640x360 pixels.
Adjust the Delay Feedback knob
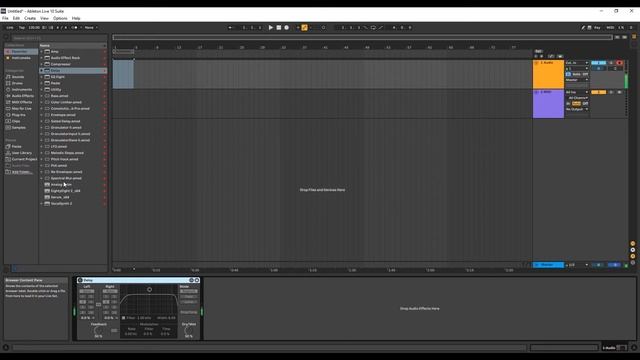98,330
